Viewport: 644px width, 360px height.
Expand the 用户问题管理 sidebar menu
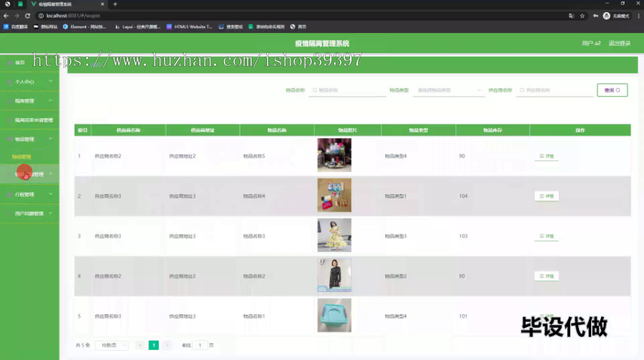click(29, 213)
